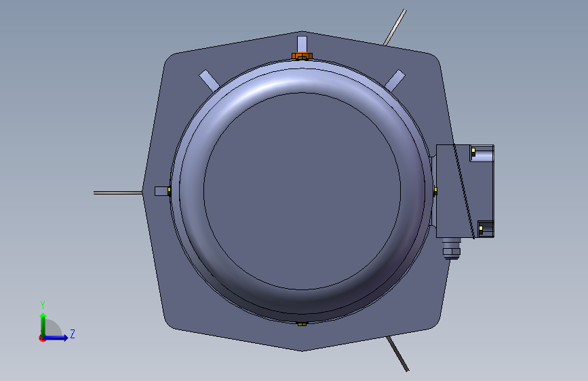This screenshot has height=381, width=588.
Task: Select the horizontal rod extending left
Action: (x=118, y=193)
